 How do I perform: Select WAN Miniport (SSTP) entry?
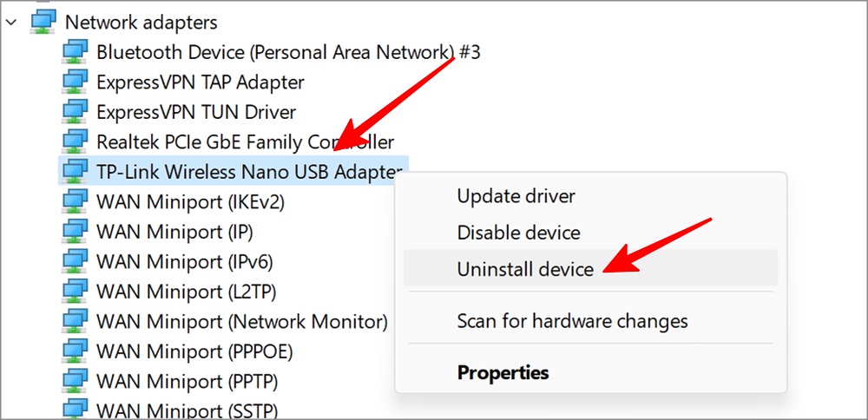[x=187, y=410]
